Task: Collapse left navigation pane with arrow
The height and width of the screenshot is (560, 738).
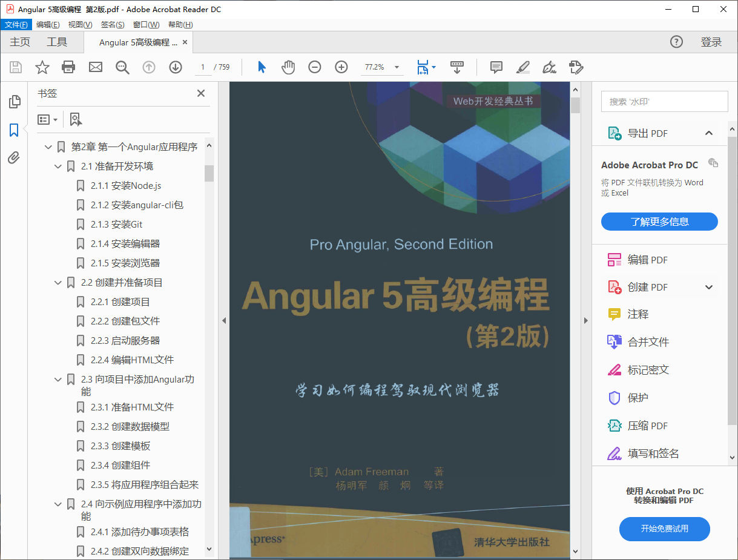Action: coord(224,321)
